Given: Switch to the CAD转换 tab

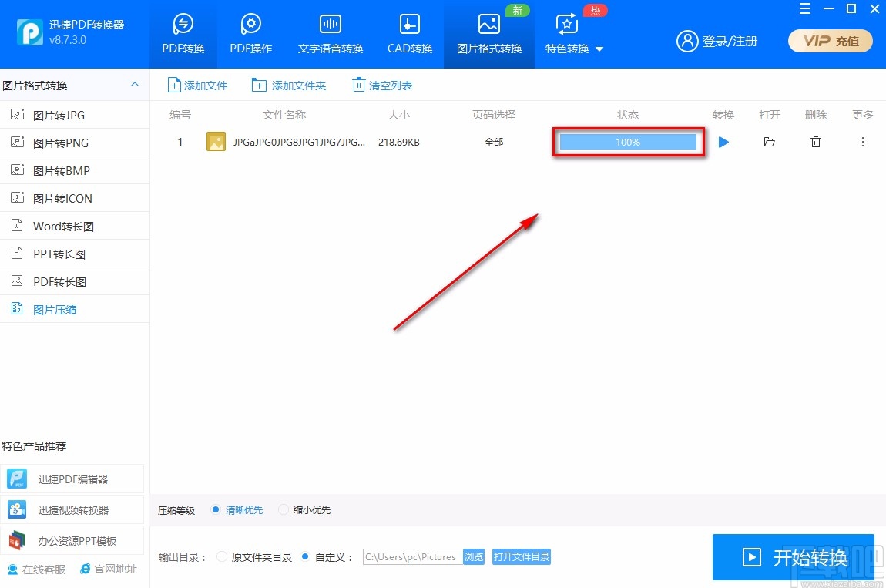Looking at the screenshot, I should point(408,35).
